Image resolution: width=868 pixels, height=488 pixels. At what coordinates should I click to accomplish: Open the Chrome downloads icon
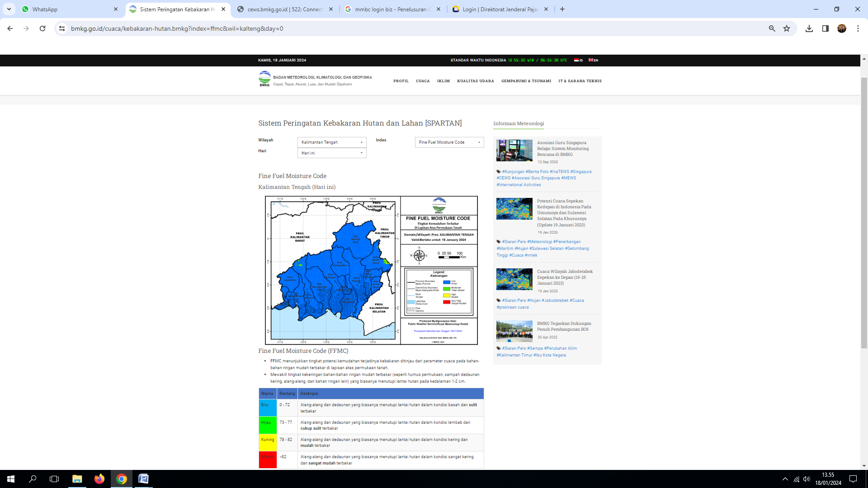click(809, 28)
